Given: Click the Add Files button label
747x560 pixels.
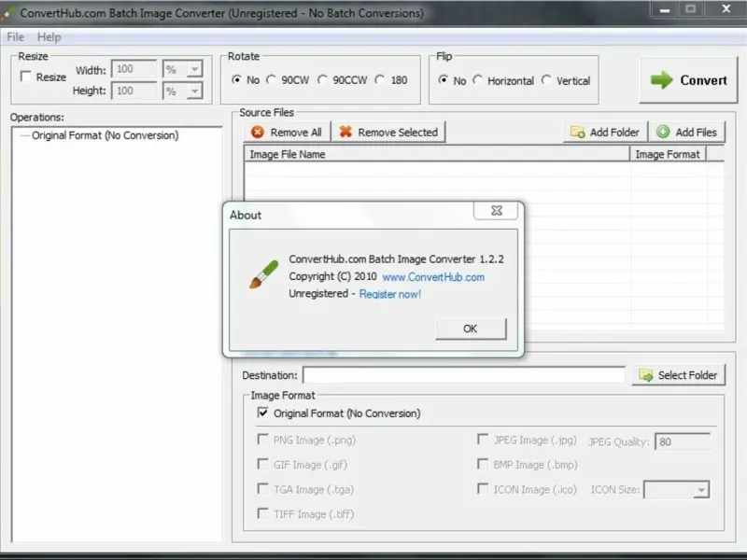Looking at the screenshot, I should point(696,133).
